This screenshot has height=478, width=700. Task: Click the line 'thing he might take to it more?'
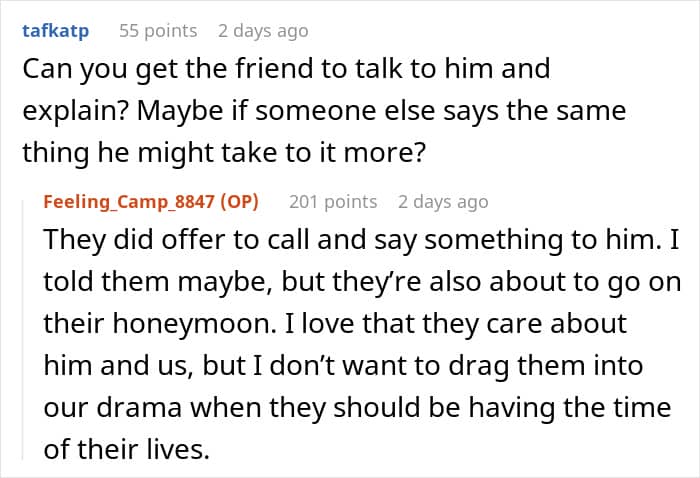(x=224, y=153)
